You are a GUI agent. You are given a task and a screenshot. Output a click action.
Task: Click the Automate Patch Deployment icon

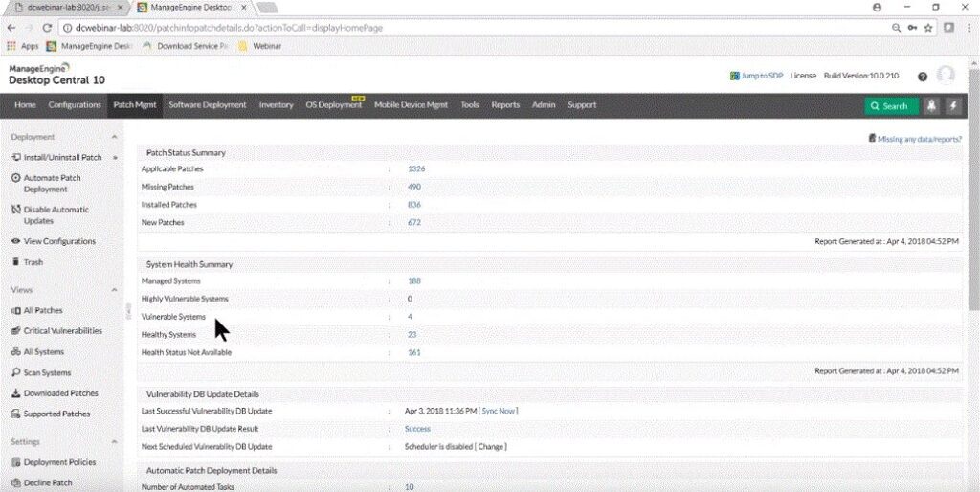coord(16,178)
